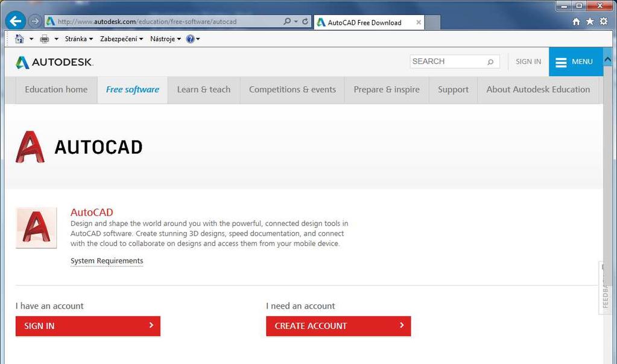Click the Help question mark icon

click(190, 39)
